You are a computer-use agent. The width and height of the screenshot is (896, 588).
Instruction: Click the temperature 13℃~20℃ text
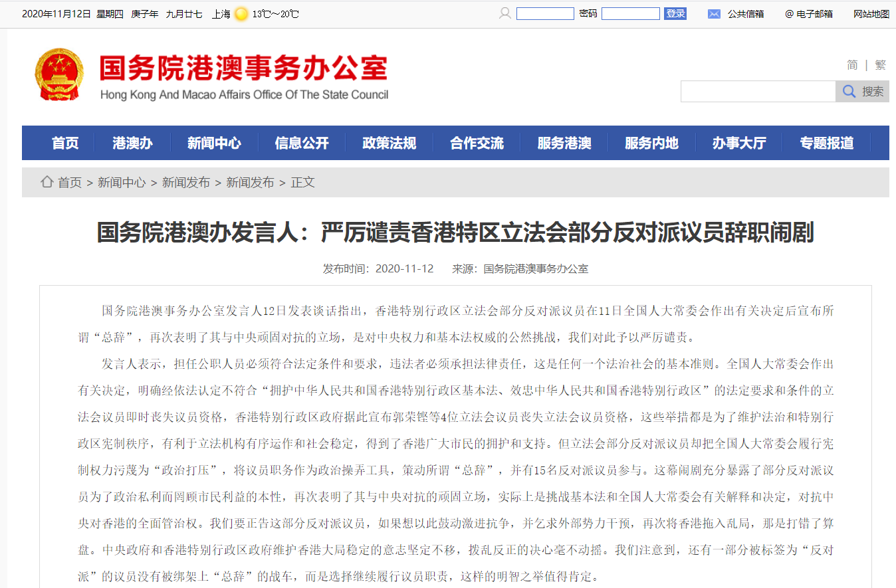(x=275, y=14)
